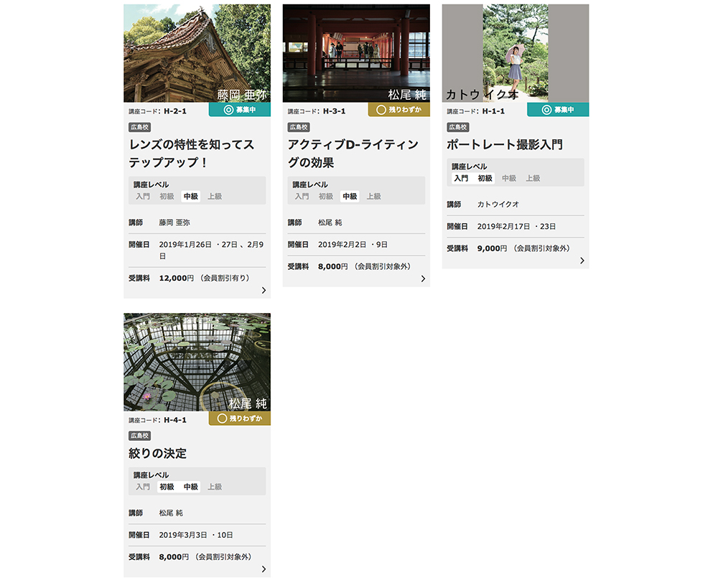Click 広島校 tag on the アクティブD-ライティング card

pyautogui.click(x=299, y=127)
